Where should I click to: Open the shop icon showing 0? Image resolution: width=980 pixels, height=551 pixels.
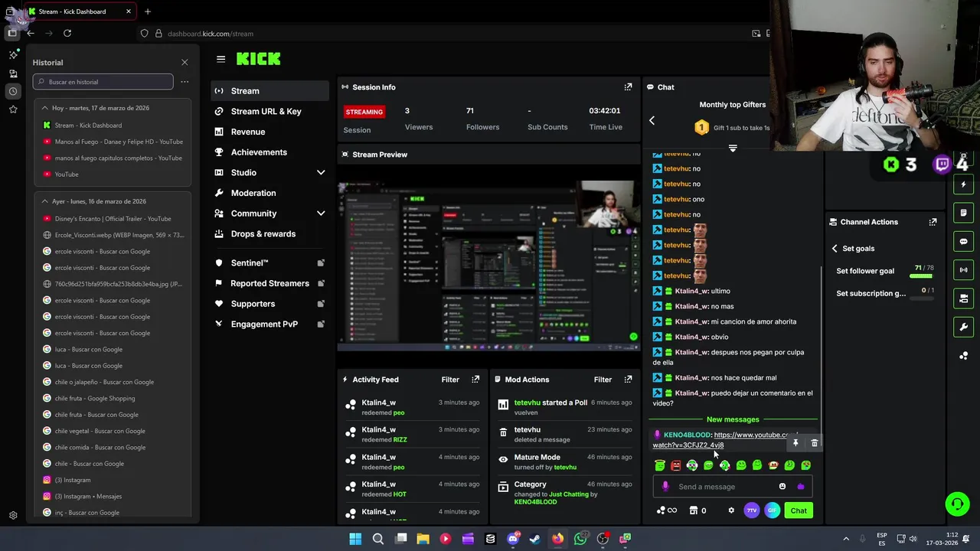pyautogui.click(x=697, y=510)
